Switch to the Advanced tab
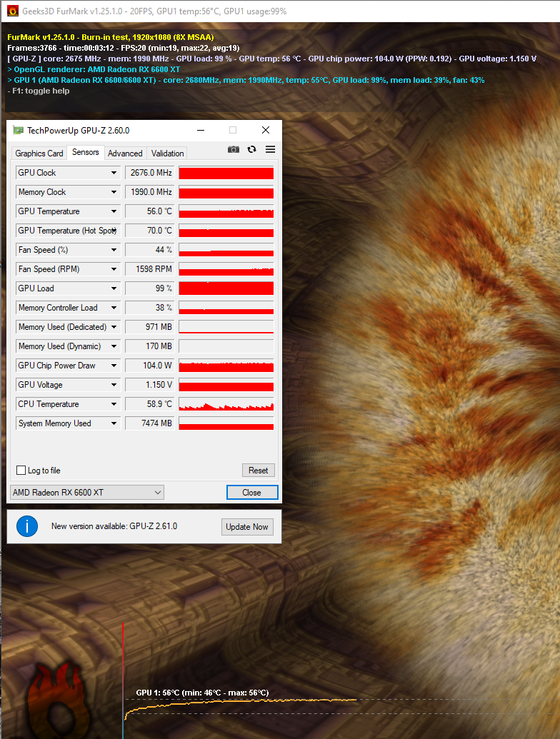This screenshot has height=739, width=560. (125, 154)
